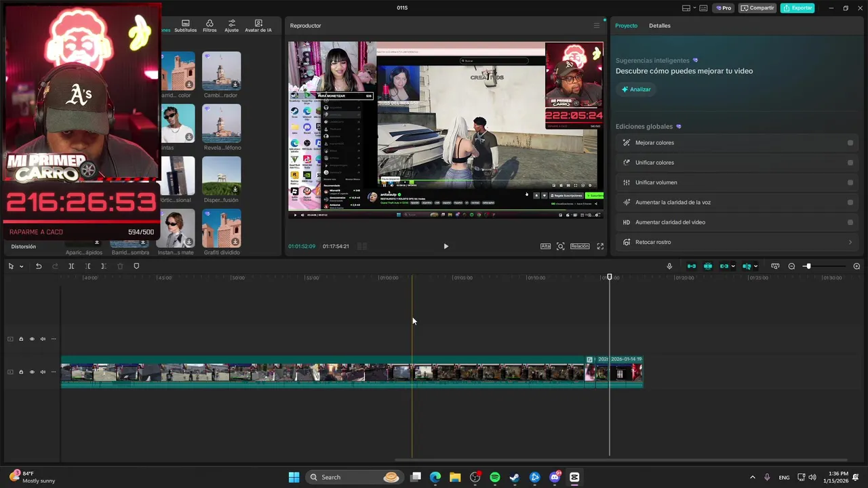
Task: Switch to the Detalles tab
Action: tap(660, 26)
